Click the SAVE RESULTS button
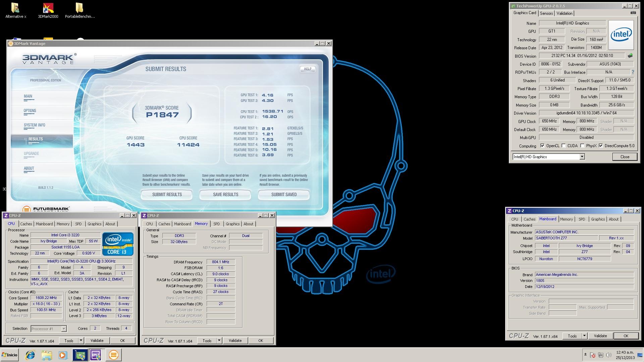 (x=225, y=194)
